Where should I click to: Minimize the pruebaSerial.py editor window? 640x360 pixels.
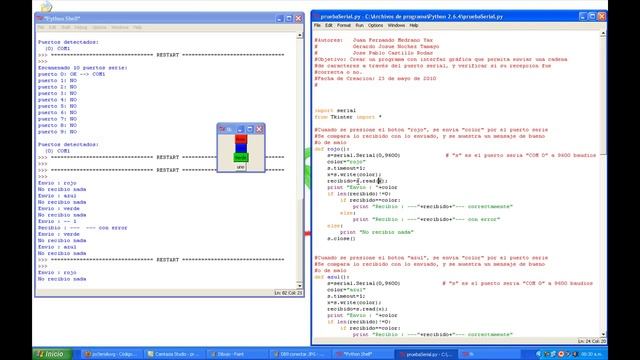click(x=582, y=16)
